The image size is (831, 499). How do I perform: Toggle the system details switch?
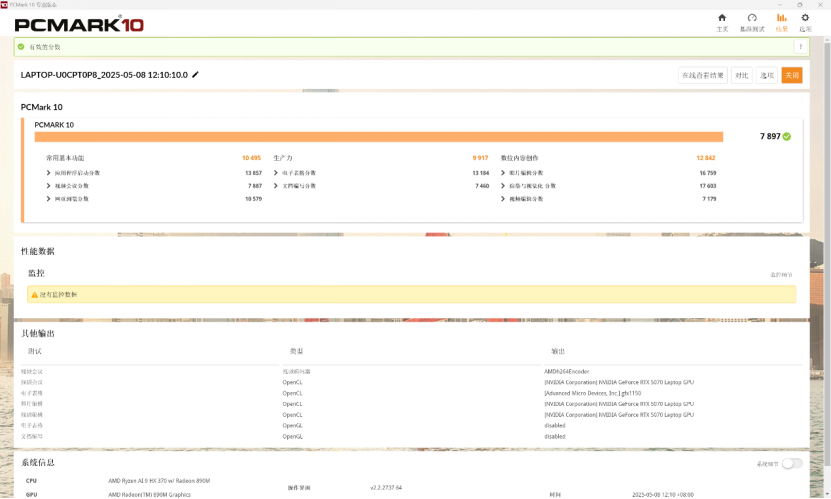tap(792, 464)
